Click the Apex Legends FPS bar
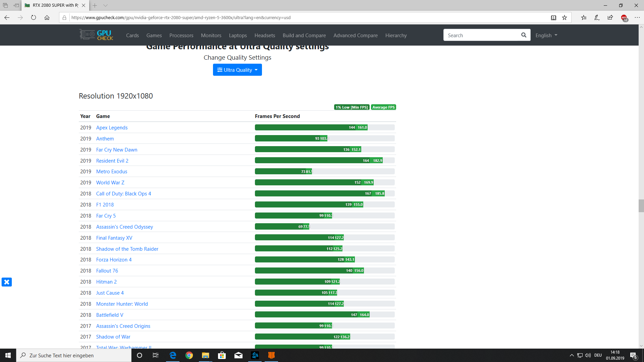 coord(325,127)
